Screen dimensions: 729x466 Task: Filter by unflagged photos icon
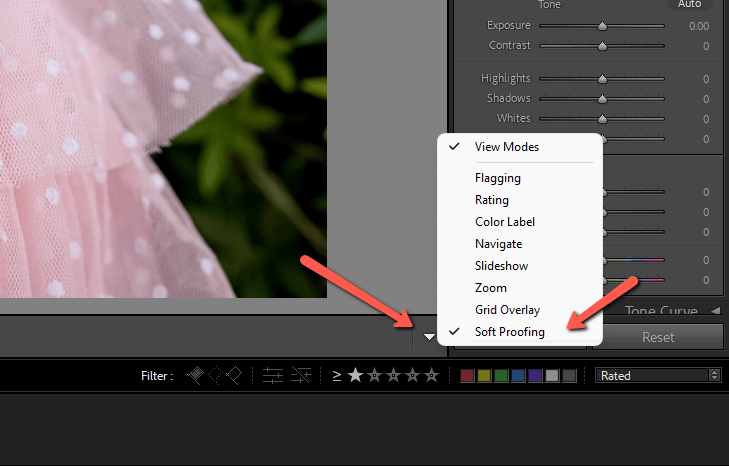click(215, 376)
